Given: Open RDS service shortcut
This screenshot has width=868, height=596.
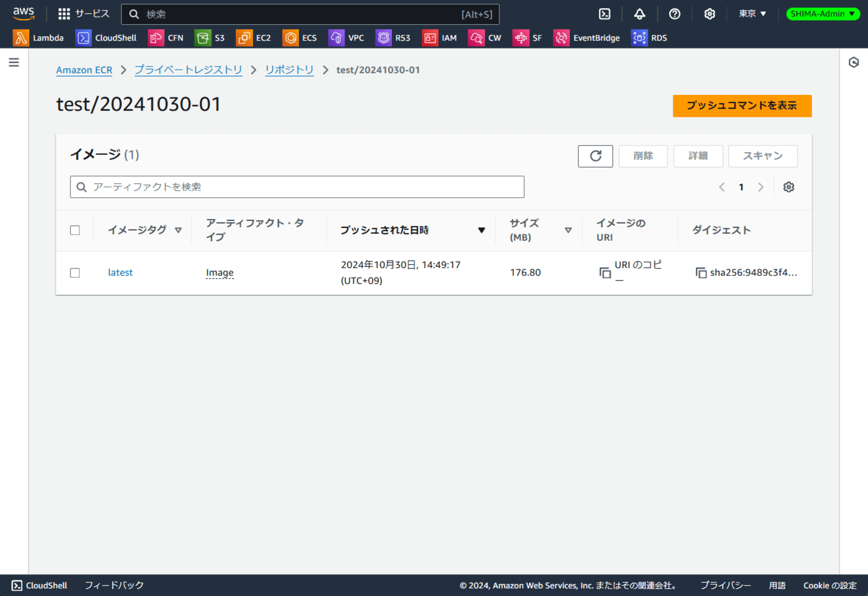Looking at the screenshot, I should point(649,38).
